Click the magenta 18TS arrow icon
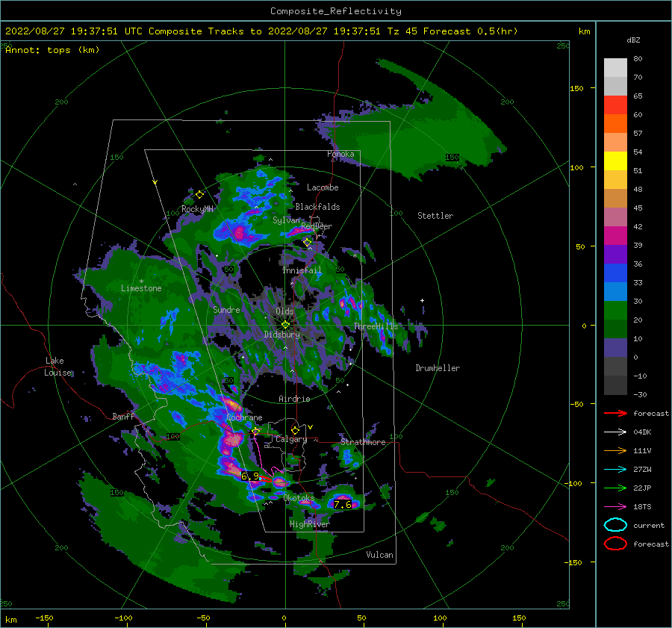The height and width of the screenshot is (628, 672). pyautogui.click(x=615, y=507)
